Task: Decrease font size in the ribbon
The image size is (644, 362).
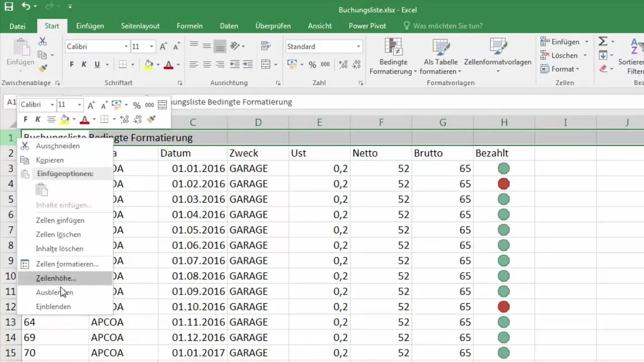Action: coord(176,46)
